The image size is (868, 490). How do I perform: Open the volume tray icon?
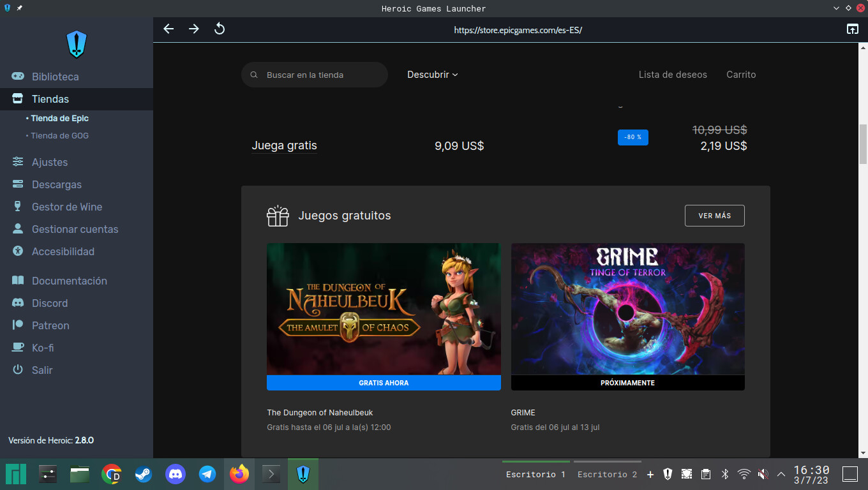coord(763,474)
